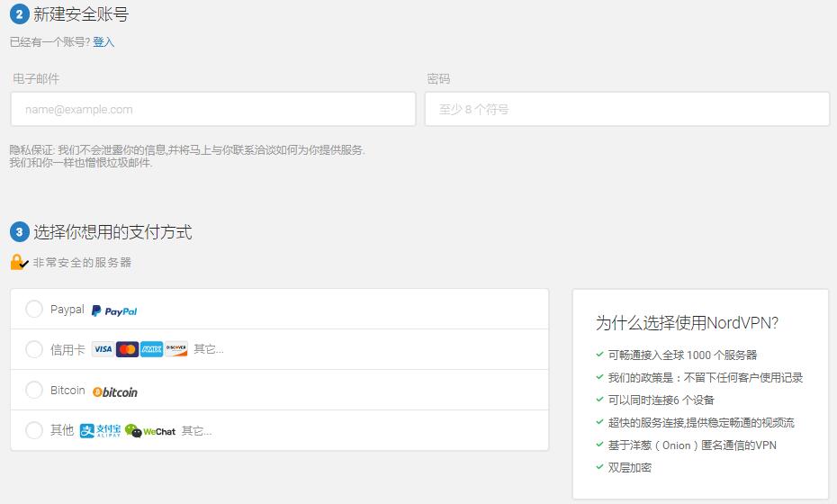Click the 电子邮件 email input field

click(x=213, y=109)
